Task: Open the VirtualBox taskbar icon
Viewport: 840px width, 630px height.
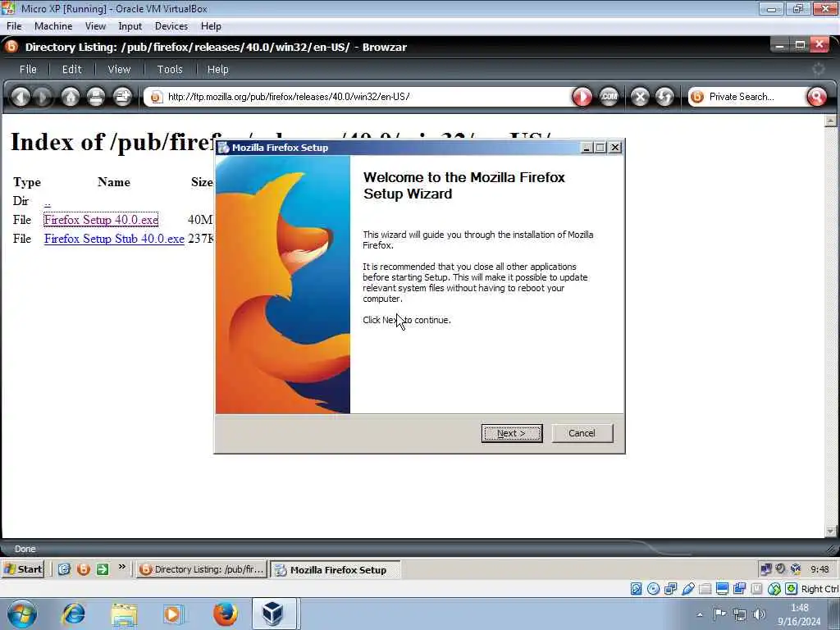Action: point(273,614)
